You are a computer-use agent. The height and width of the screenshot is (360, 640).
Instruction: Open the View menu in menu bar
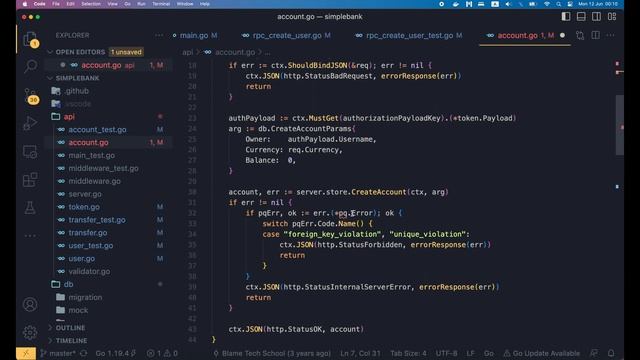click(x=112, y=4)
